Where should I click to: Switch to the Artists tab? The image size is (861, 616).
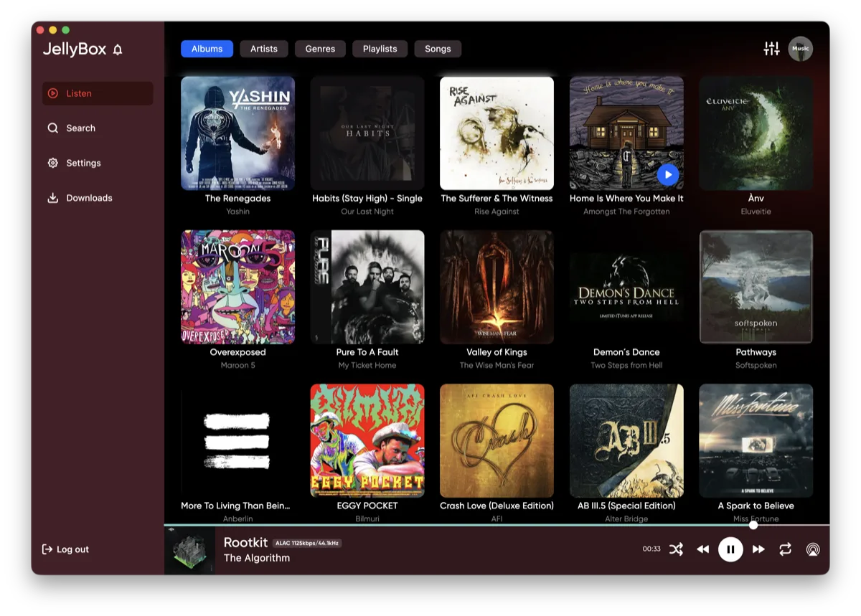(x=264, y=49)
